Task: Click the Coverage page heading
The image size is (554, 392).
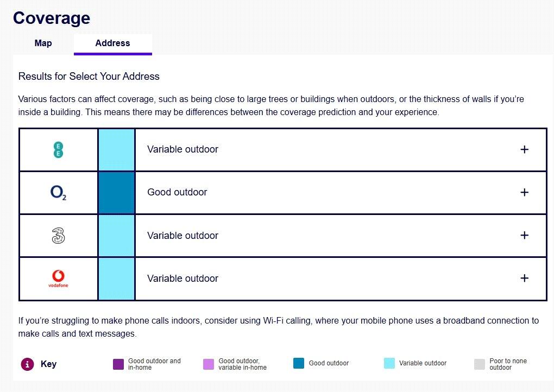Action: [52, 18]
